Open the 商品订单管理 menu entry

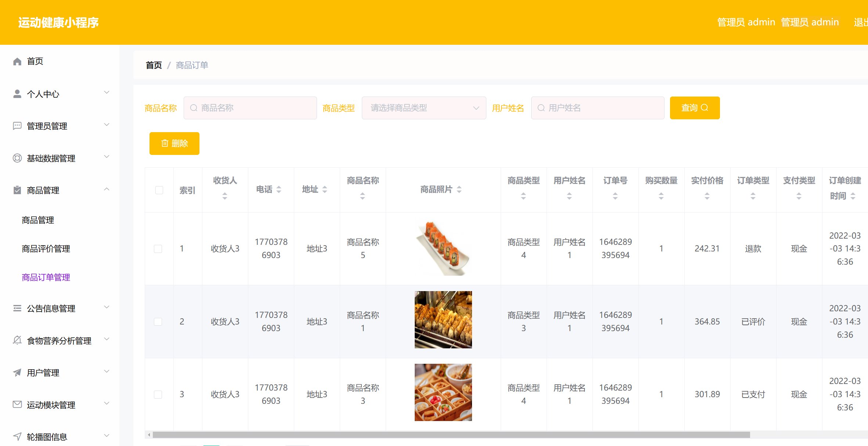(46, 277)
